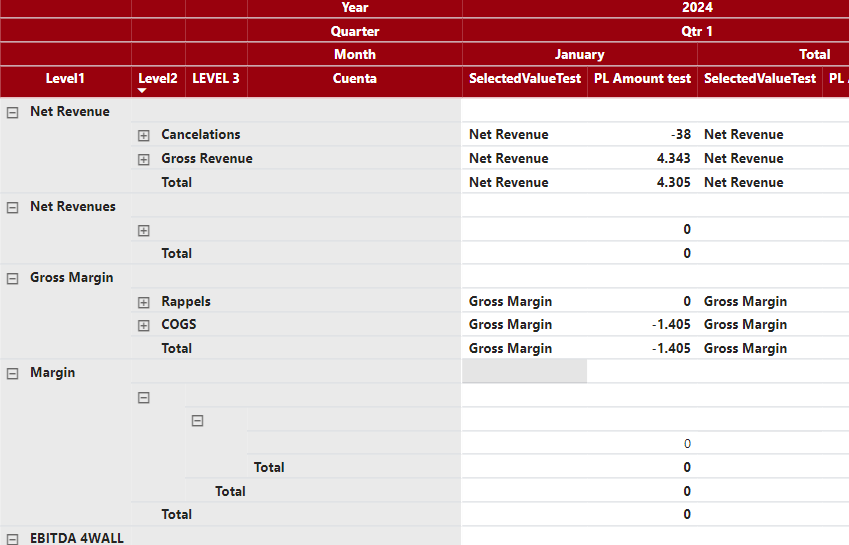The image size is (849, 545).
Task: Click January's Net Revenue text in Cancelations row
Action: (x=508, y=134)
